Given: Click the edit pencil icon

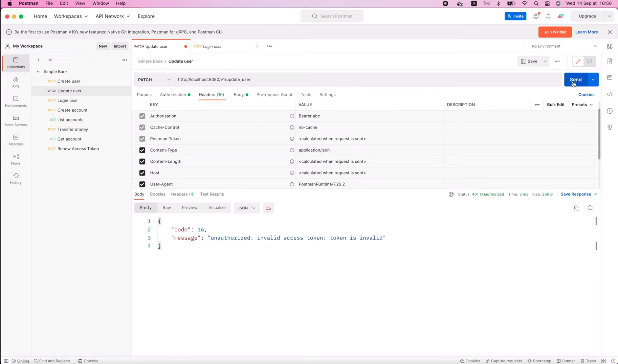Looking at the screenshot, I should coord(578,61).
